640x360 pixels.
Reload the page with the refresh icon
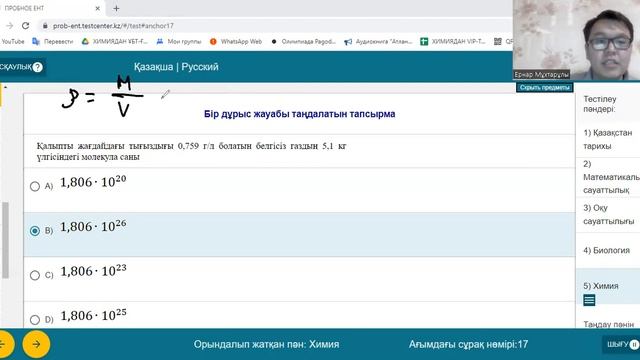click(x=25, y=26)
